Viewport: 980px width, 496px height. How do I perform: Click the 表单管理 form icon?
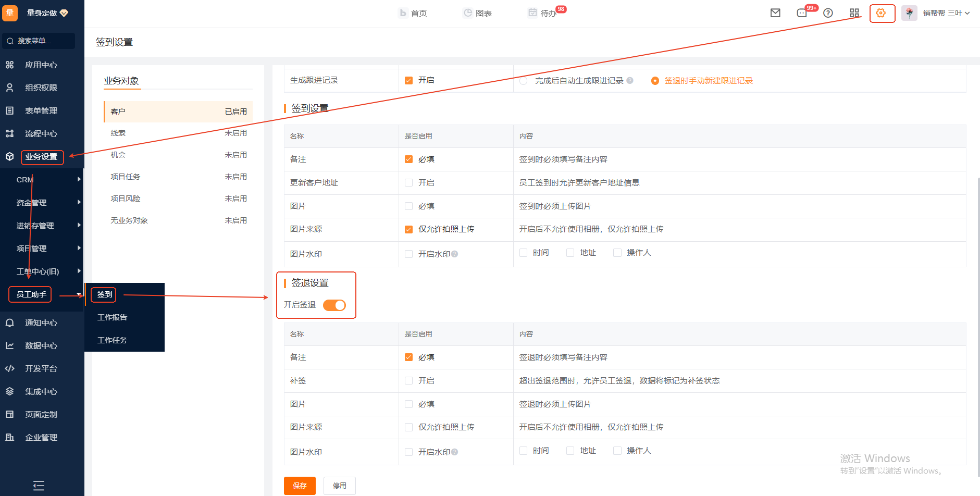tap(9, 111)
